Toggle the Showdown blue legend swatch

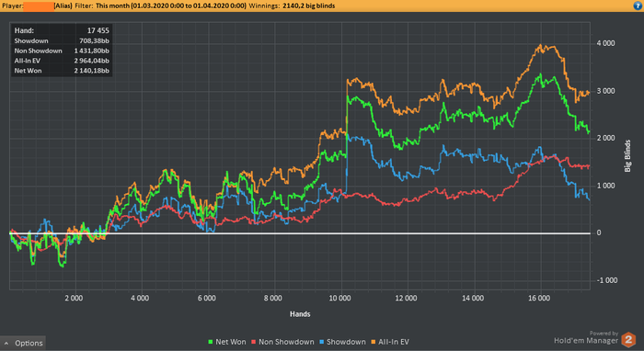[x=322, y=342]
